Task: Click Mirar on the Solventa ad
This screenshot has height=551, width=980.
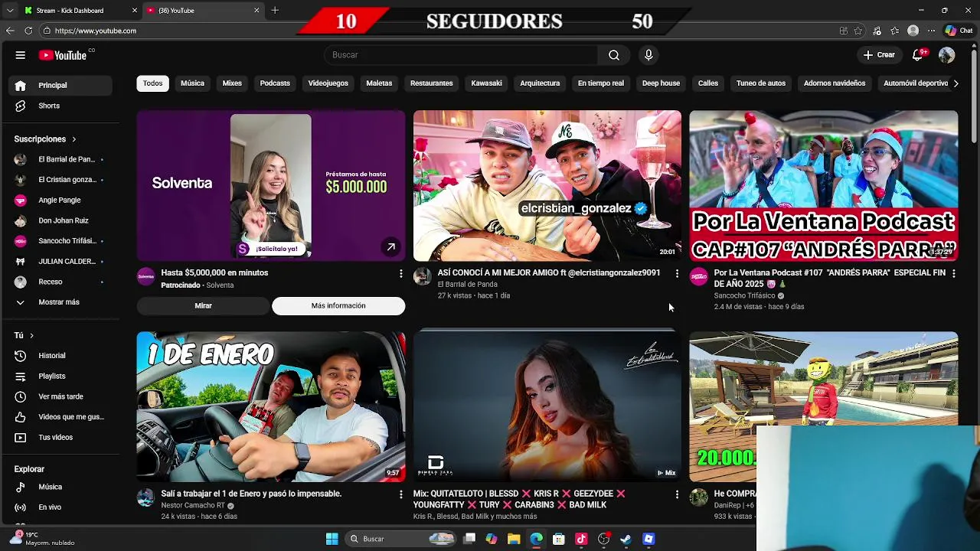Action: pos(203,306)
